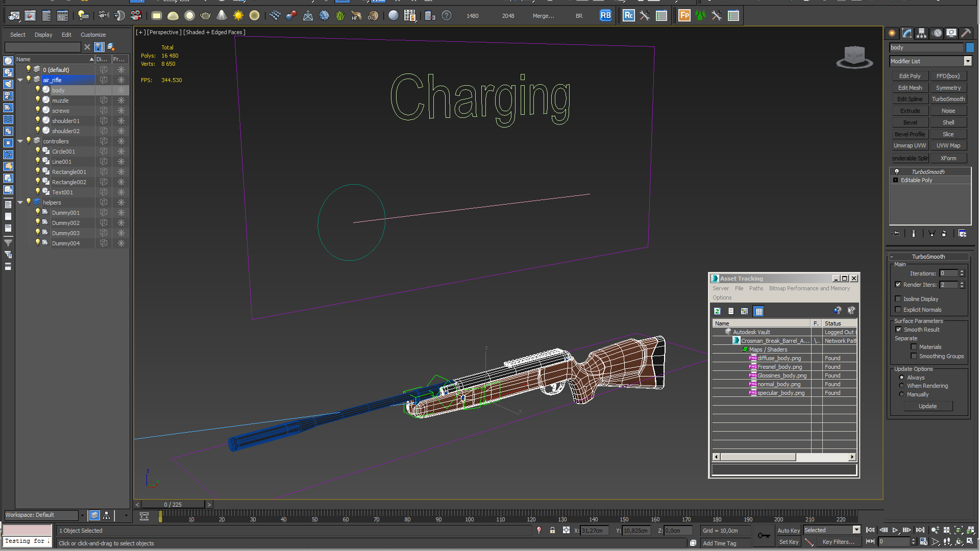Click the cone primitive icon

point(222,16)
